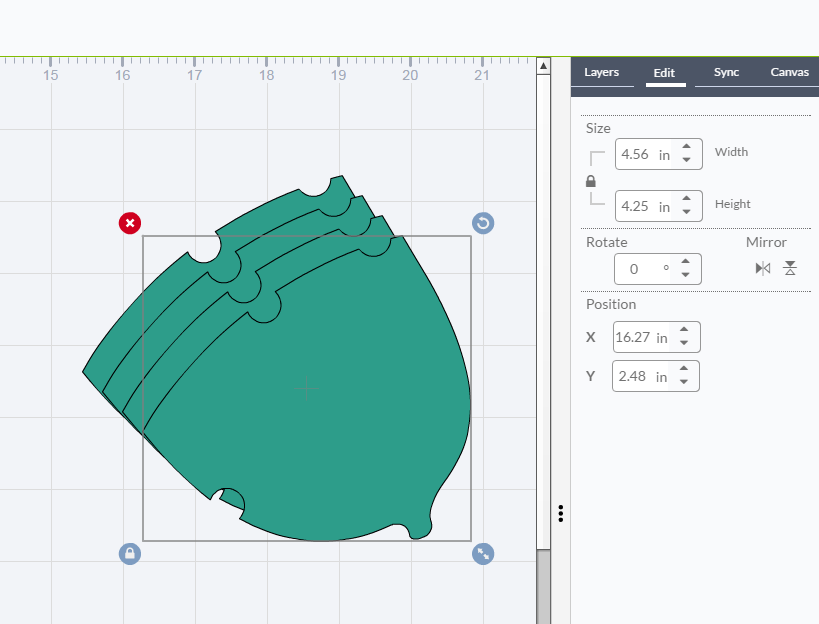Increase width using the up arrow
Viewport: 819px width, 624px height.
pos(687,148)
